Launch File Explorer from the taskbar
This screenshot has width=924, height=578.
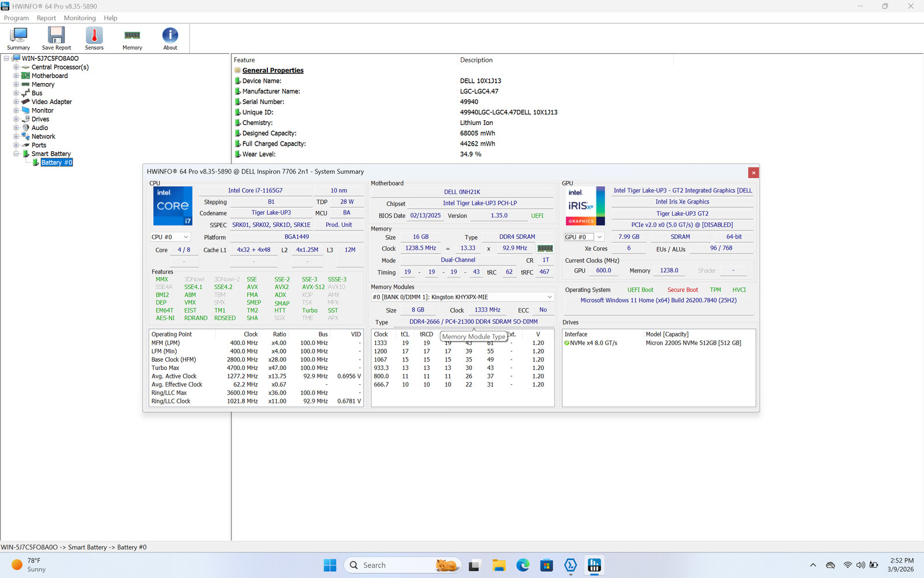pyautogui.click(x=499, y=565)
